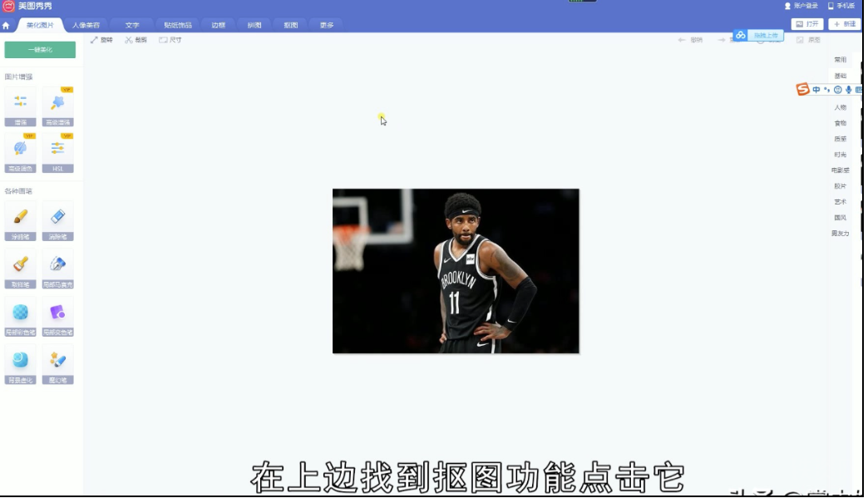Click the home icon in the tab bar
The image size is (868, 498).
click(7, 25)
